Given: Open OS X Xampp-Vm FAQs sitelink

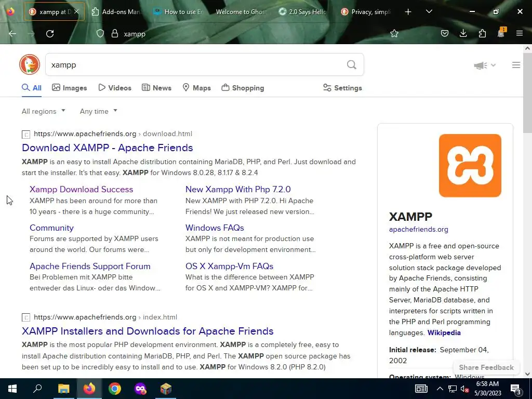Looking at the screenshot, I should [229, 266].
